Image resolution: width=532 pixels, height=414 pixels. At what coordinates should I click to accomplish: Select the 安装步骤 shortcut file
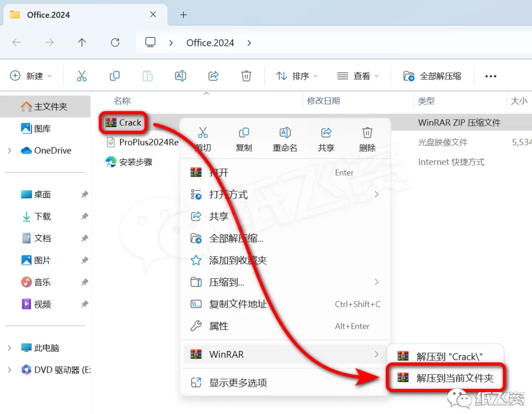coord(129,162)
